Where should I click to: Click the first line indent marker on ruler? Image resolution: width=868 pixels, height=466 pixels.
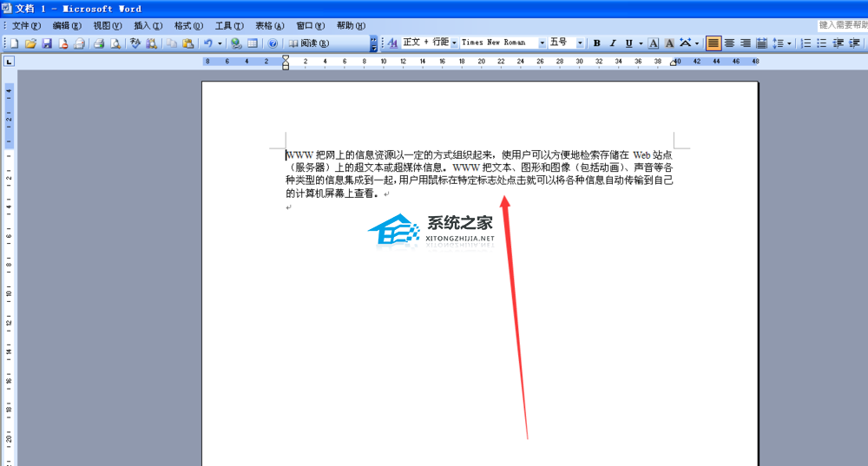point(286,58)
